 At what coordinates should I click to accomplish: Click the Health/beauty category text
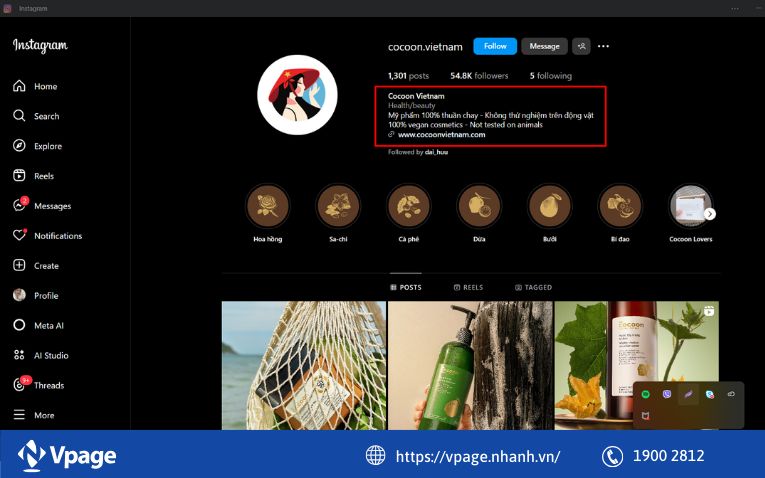[x=411, y=105]
